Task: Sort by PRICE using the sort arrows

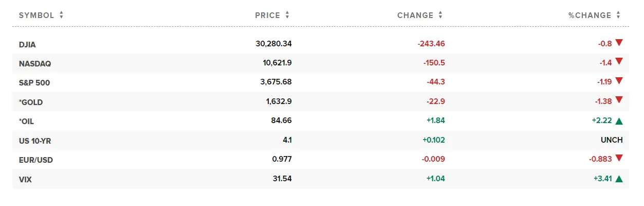Action: pyautogui.click(x=287, y=15)
